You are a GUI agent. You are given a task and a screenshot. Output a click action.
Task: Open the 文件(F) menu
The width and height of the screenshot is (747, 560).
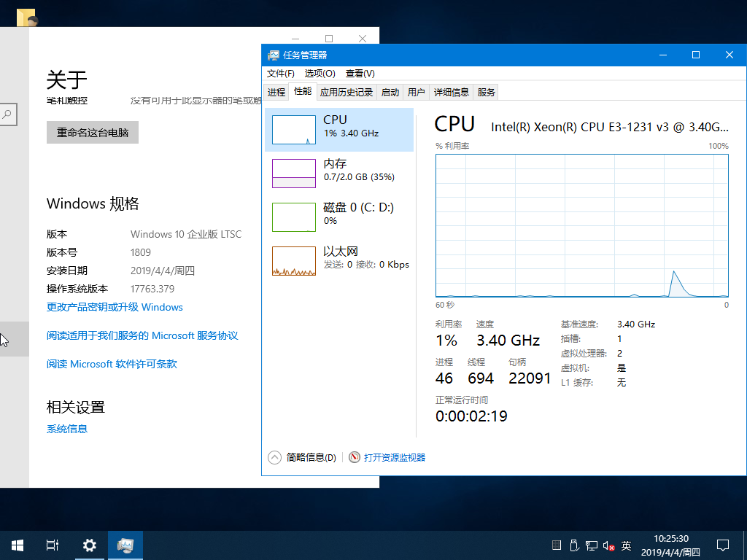281,74
